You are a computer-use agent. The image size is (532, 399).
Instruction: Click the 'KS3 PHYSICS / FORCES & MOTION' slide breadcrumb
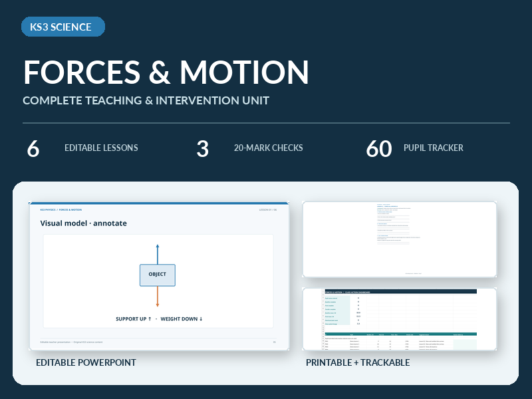click(61, 209)
